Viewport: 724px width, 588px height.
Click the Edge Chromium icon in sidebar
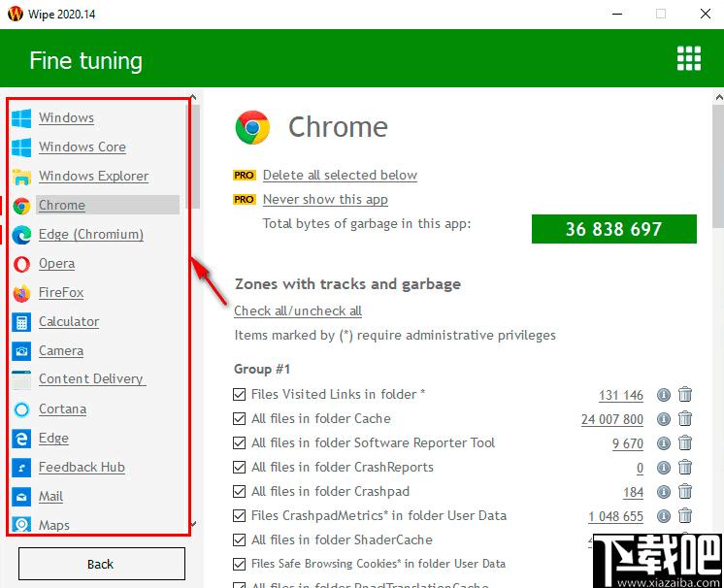point(21,235)
